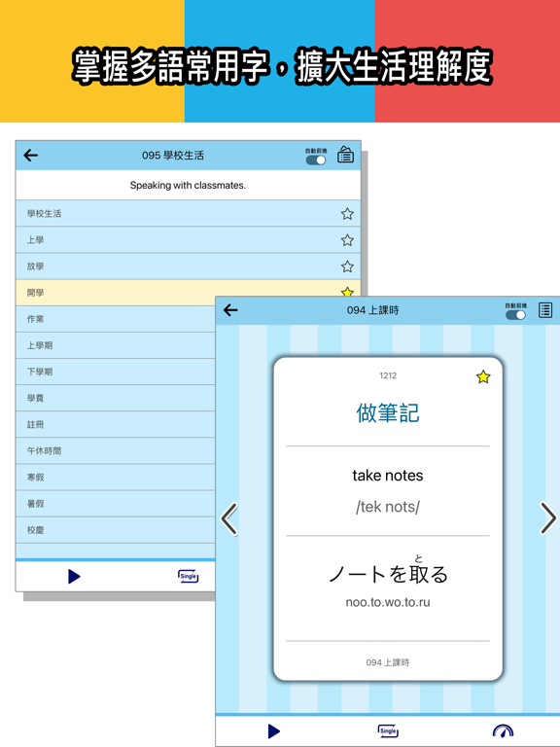
Task: Tap the romaji noo.to.wo.to.ru
Action: pyautogui.click(x=388, y=602)
